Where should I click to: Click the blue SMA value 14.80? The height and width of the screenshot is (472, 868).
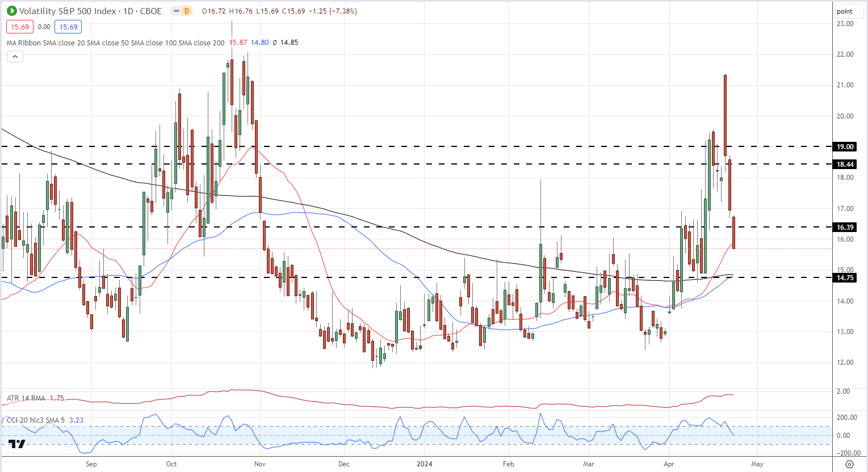coord(260,43)
